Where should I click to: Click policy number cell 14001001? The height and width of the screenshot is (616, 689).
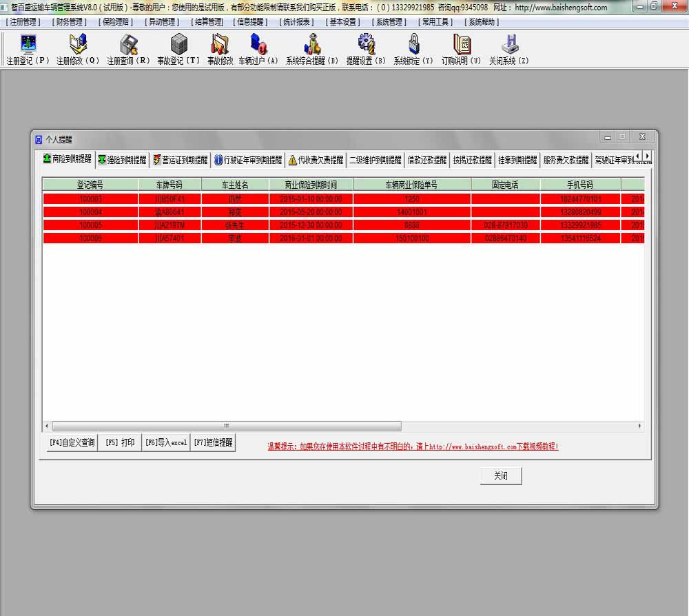(412, 212)
